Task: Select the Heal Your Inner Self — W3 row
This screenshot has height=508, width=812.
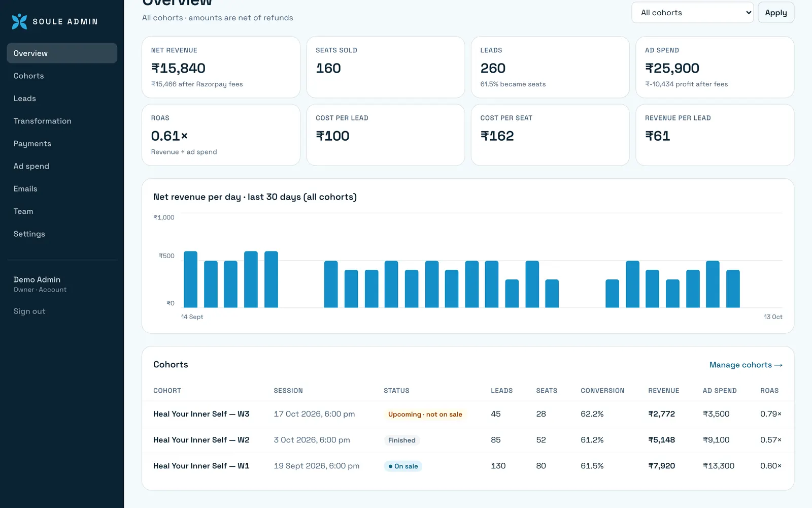Action: click(x=467, y=414)
